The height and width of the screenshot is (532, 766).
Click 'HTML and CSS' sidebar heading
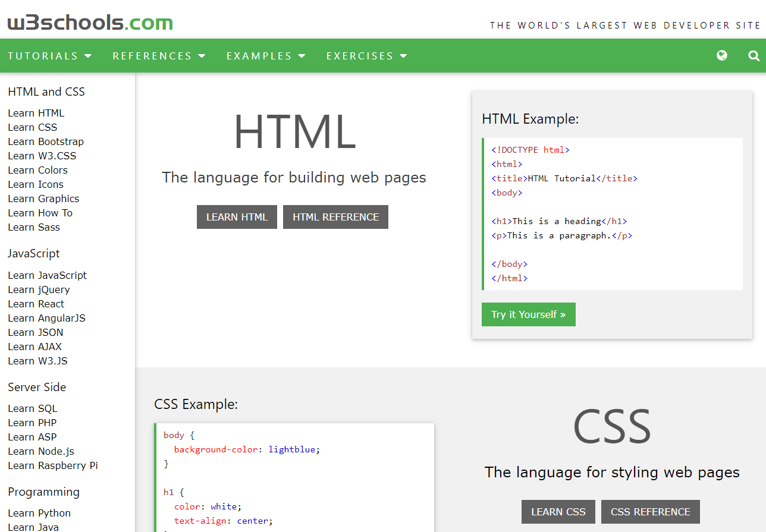pyautogui.click(x=46, y=92)
